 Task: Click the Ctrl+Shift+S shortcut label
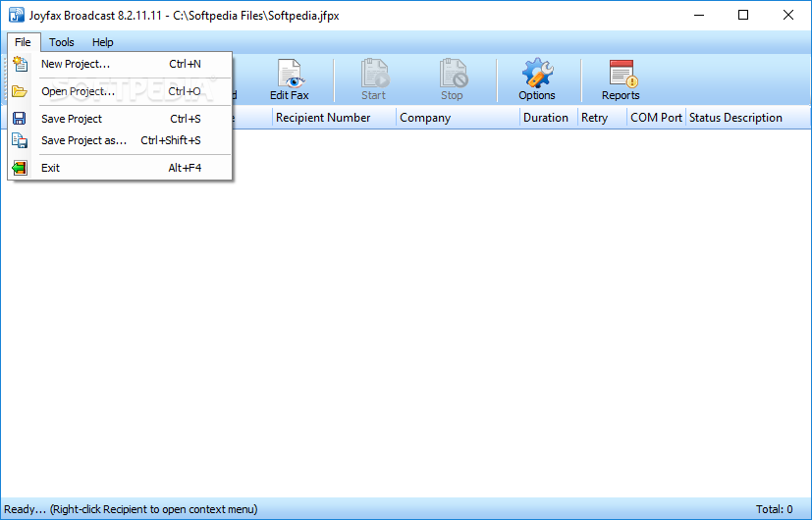(x=171, y=140)
